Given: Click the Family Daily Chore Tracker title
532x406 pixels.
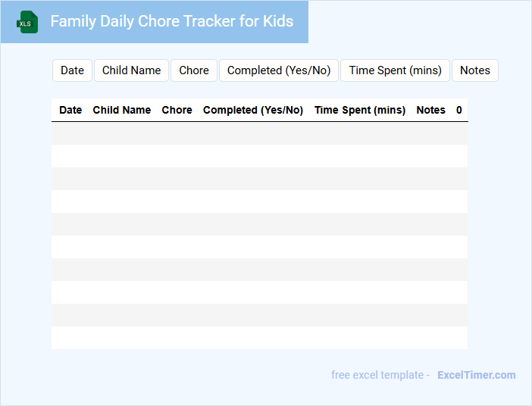Looking at the screenshot, I should pos(172,21).
